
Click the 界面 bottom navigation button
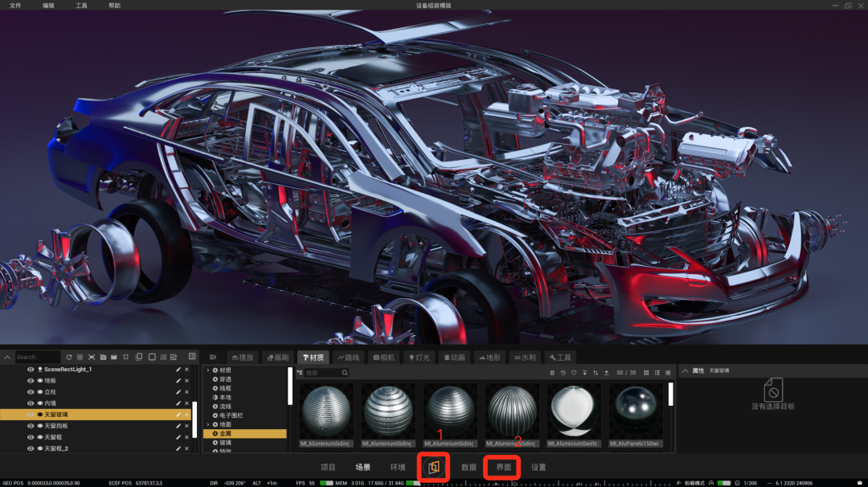pos(503,467)
